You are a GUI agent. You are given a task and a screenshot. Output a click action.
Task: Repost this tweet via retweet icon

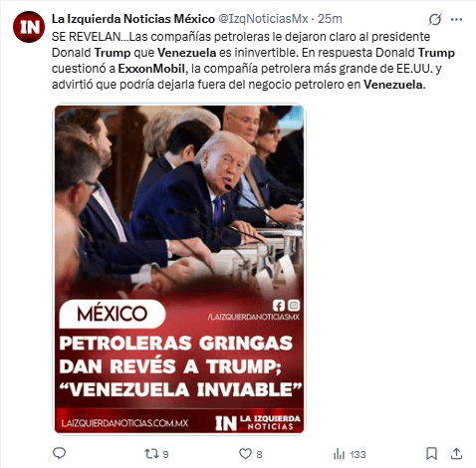(151, 453)
